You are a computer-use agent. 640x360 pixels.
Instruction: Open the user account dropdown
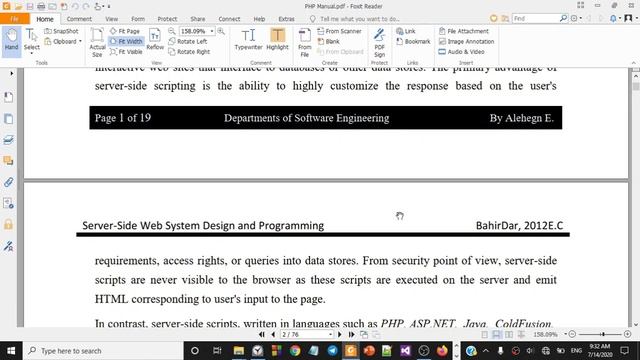click(x=630, y=18)
